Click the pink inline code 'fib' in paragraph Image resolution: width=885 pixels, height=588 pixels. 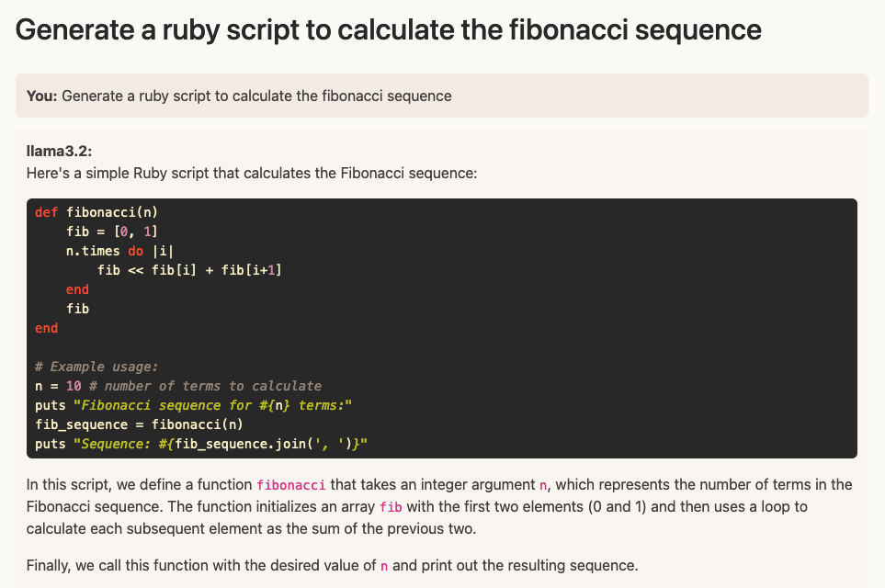point(389,507)
